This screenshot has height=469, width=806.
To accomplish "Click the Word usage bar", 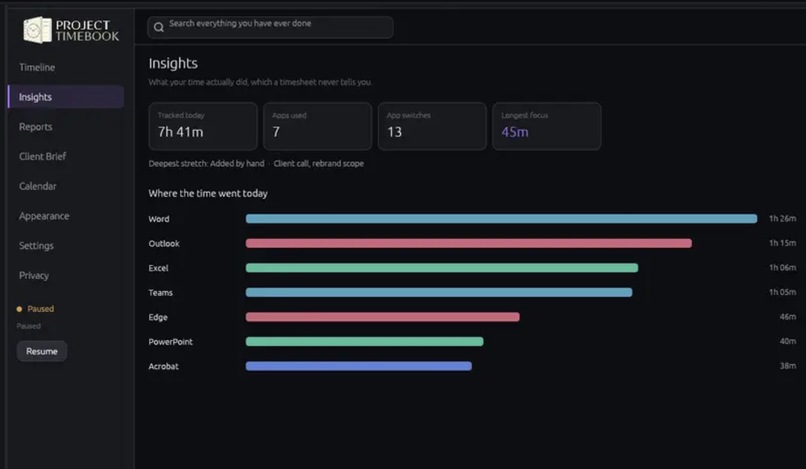I will (x=501, y=219).
